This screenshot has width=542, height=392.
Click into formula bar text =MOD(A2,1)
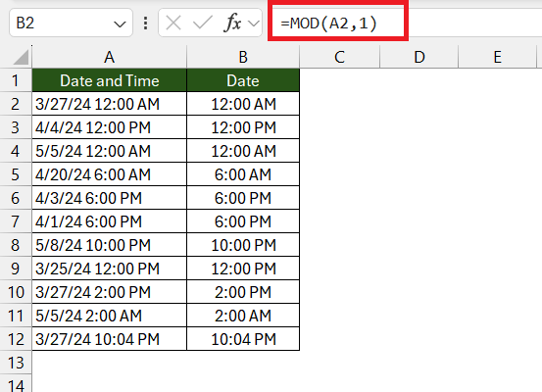(x=329, y=24)
